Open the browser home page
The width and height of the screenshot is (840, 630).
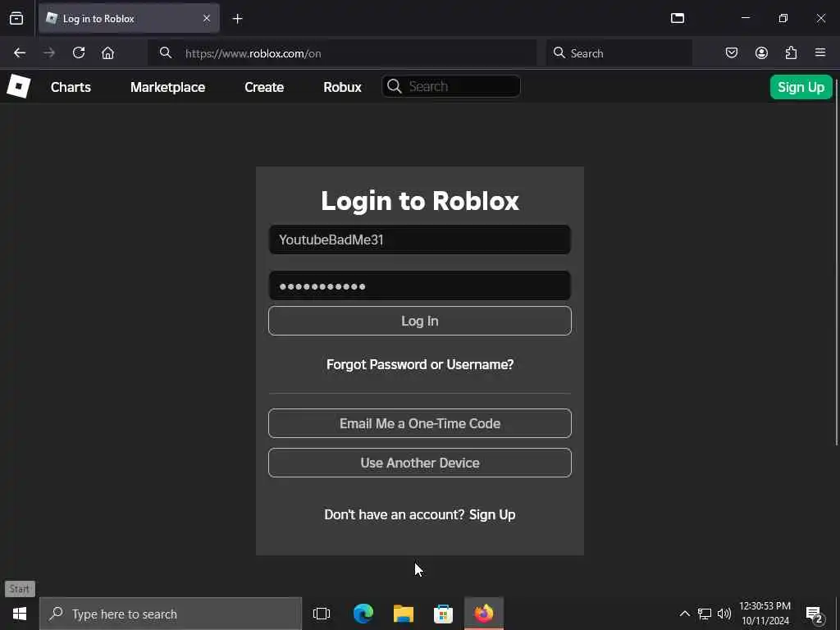[107, 53]
